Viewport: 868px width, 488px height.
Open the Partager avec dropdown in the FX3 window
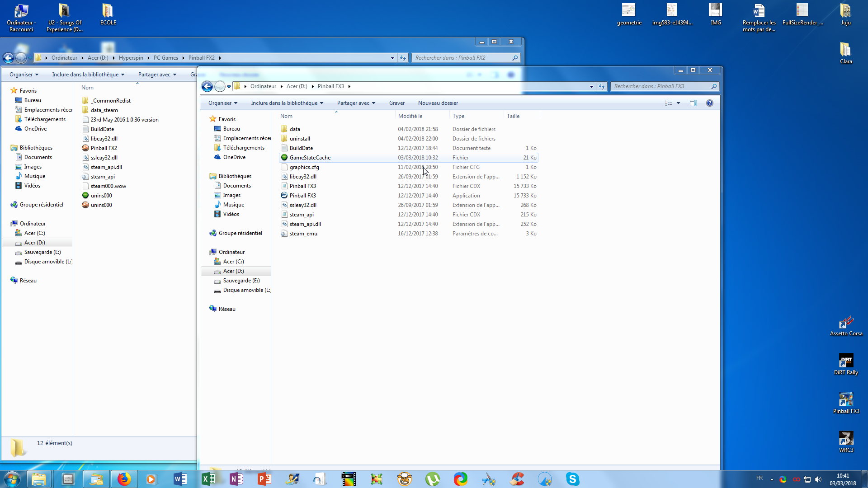point(356,103)
